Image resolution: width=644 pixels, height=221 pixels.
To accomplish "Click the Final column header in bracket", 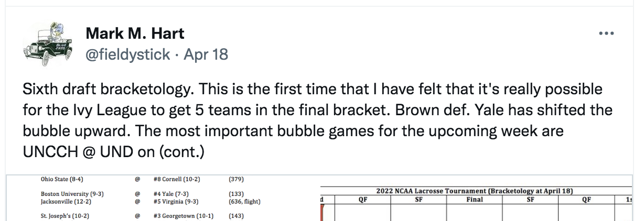I will [x=474, y=199].
